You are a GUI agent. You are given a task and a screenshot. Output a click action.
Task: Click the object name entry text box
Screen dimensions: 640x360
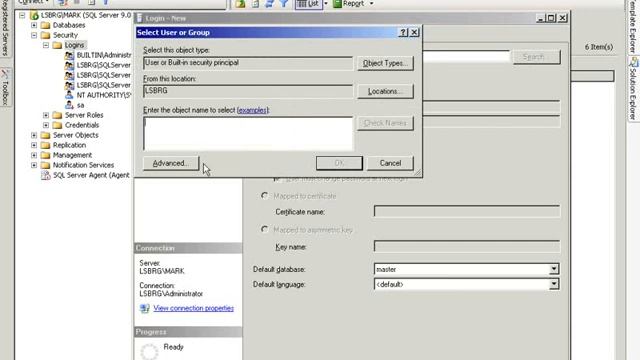coord(248,134)
